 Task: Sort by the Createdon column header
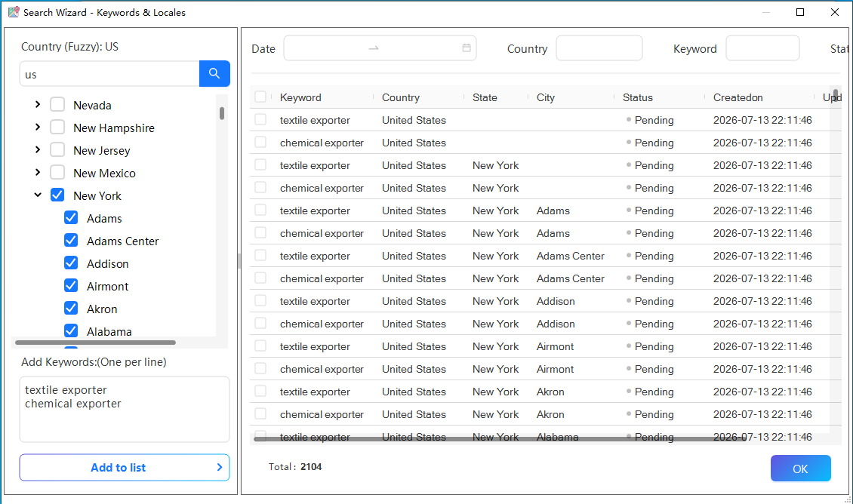pos(738,97)
